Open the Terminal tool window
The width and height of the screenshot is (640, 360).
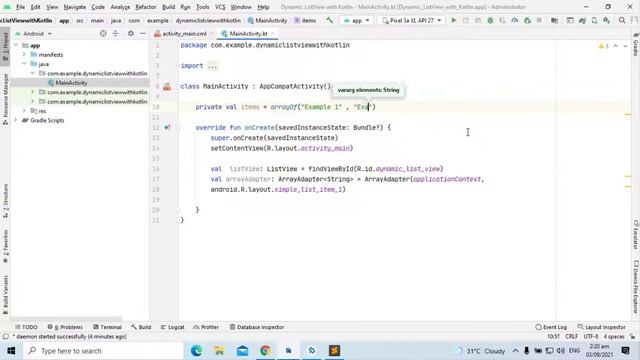pyautogui.click(x=107, y=327)
